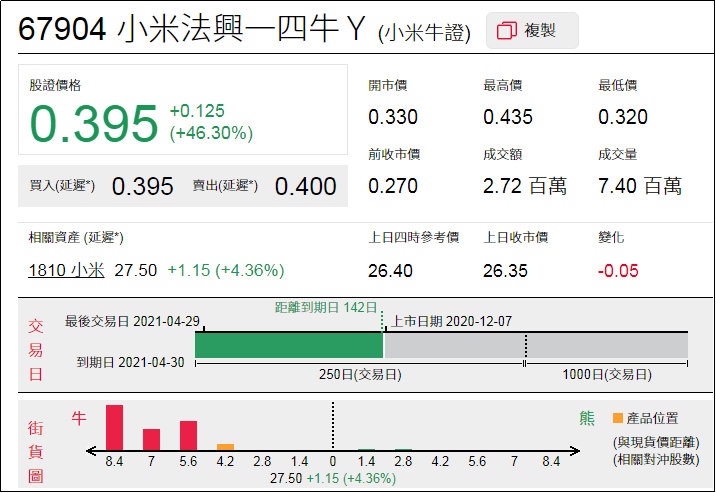
Task: Select 上市日期 2020-12-07 text
Action: (x=451, y=321)
